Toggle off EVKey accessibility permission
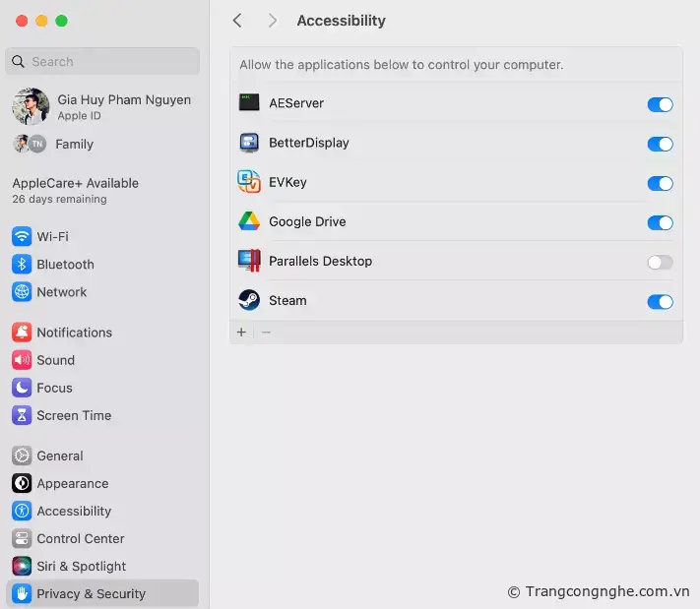This screenshot has width=700, height=609. coord(660,183)
